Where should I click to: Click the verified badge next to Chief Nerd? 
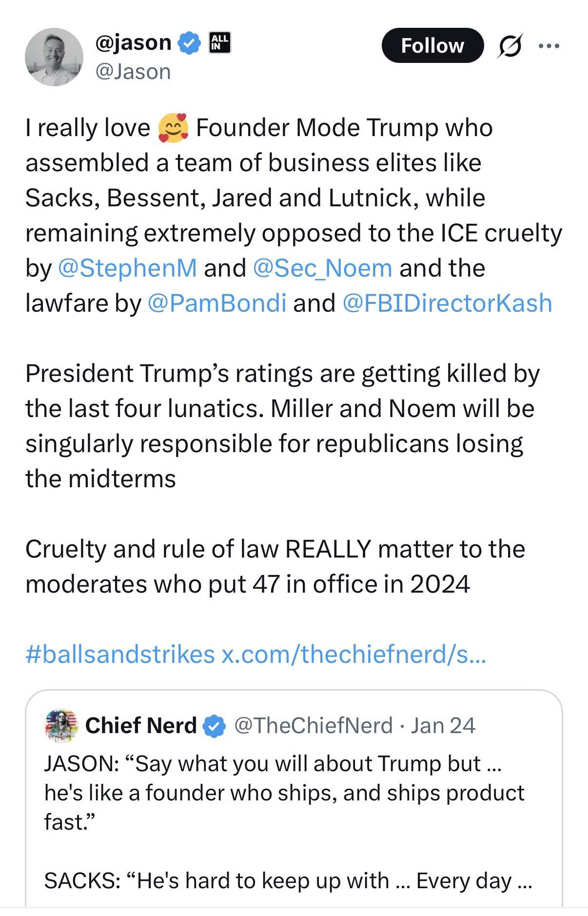214,726
